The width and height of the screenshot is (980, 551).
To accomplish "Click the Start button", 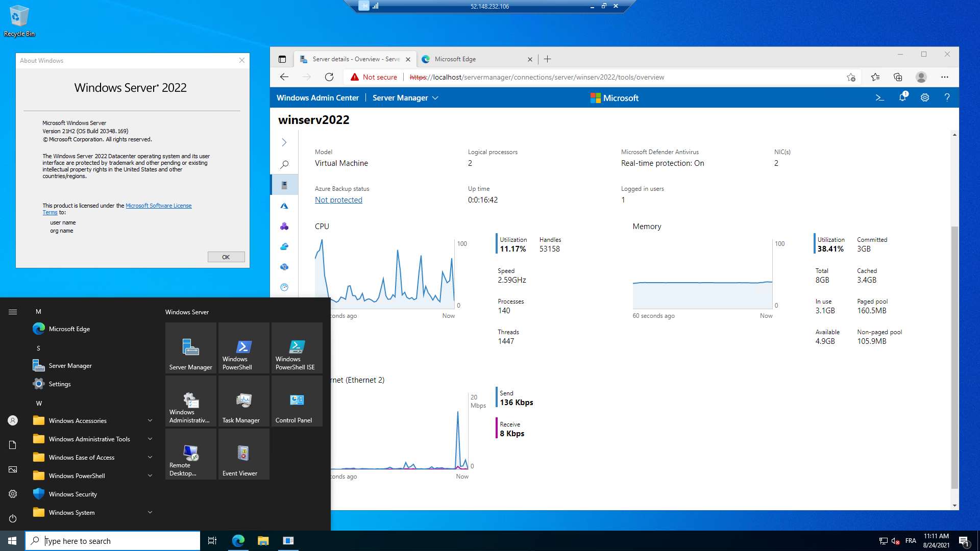I will 12,541.
